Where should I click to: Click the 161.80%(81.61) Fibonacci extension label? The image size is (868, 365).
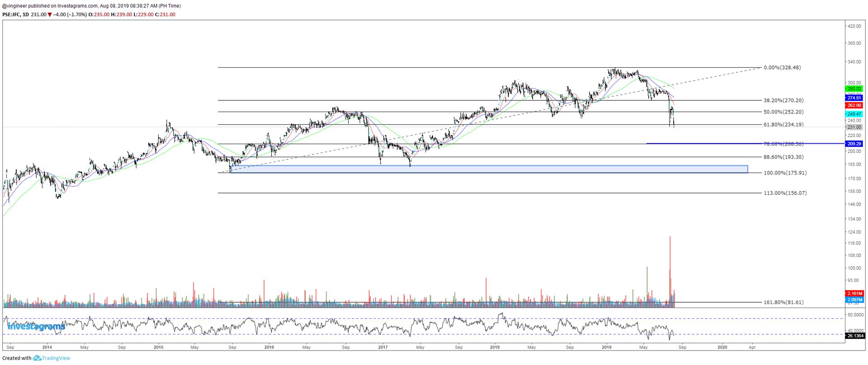click(783, 302)
